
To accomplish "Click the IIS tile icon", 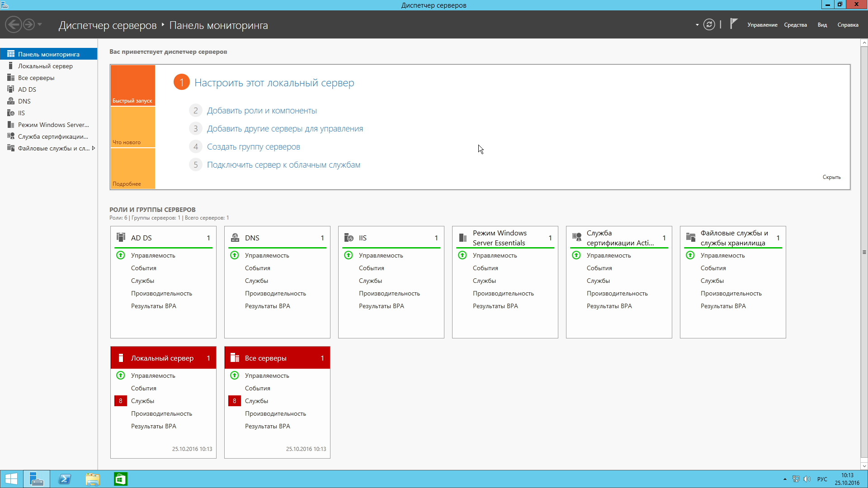I will tap(349, 238).
